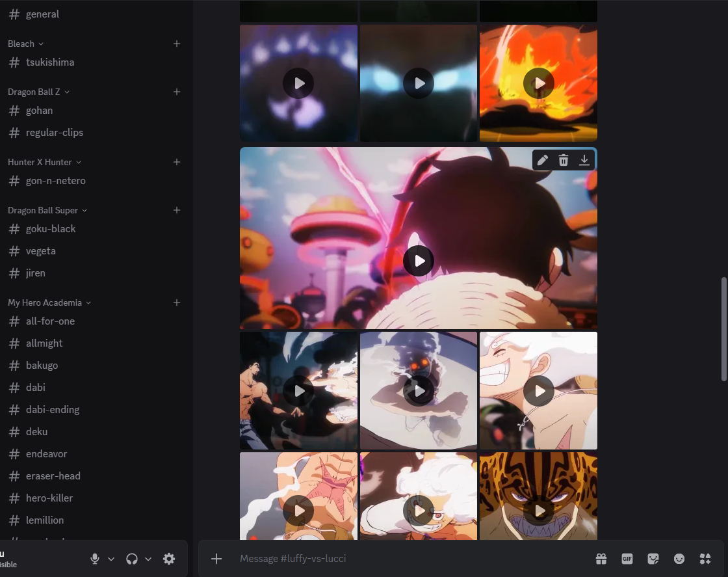The image size is (728, 577).
Task: Add channel to Dragon Ball Super category
Action: (177, 211)
